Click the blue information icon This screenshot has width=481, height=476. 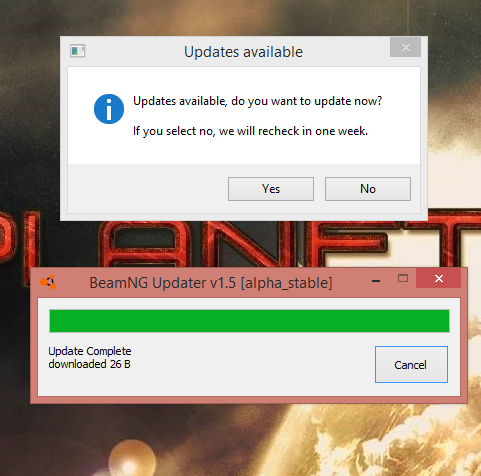click(109, 109)
